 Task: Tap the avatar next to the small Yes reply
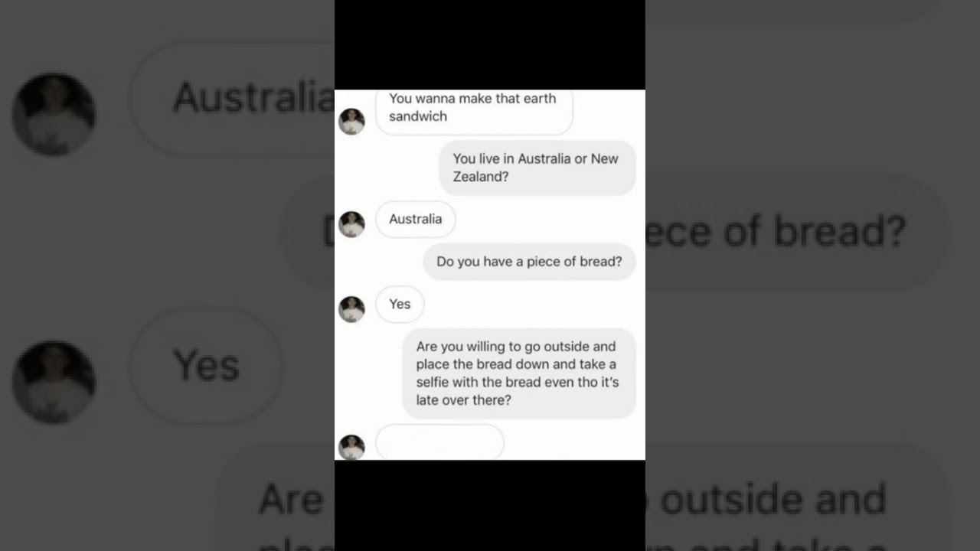click(x=351, y=309)
